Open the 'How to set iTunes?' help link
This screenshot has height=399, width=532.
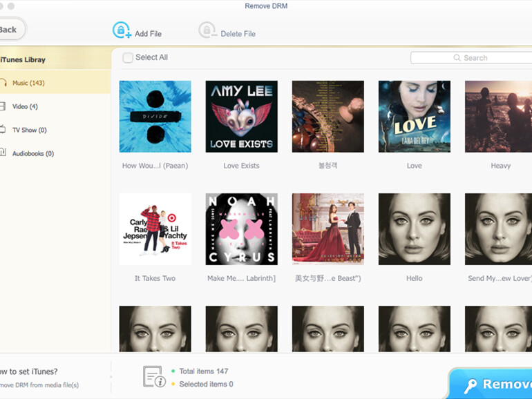click(29, 371)
